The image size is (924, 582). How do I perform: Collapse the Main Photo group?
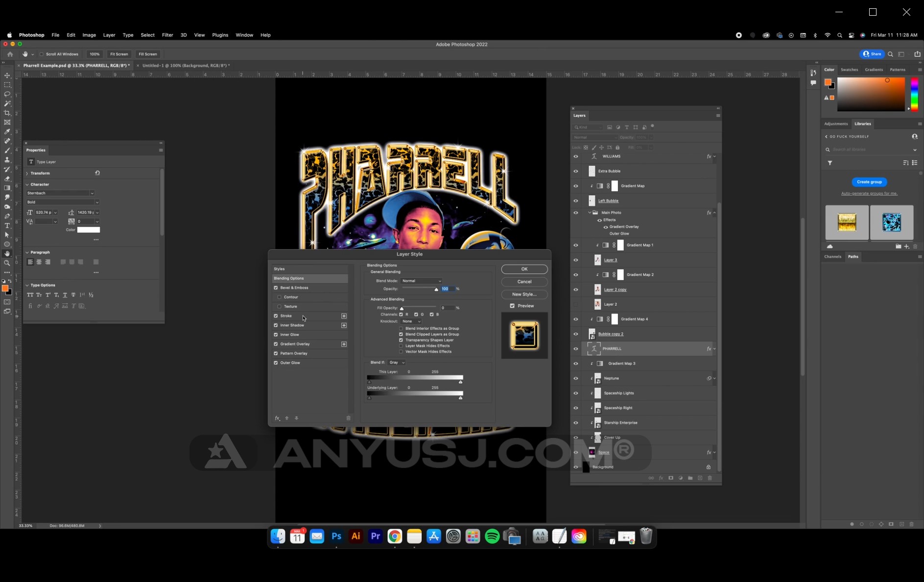click(x=590, y=213)
